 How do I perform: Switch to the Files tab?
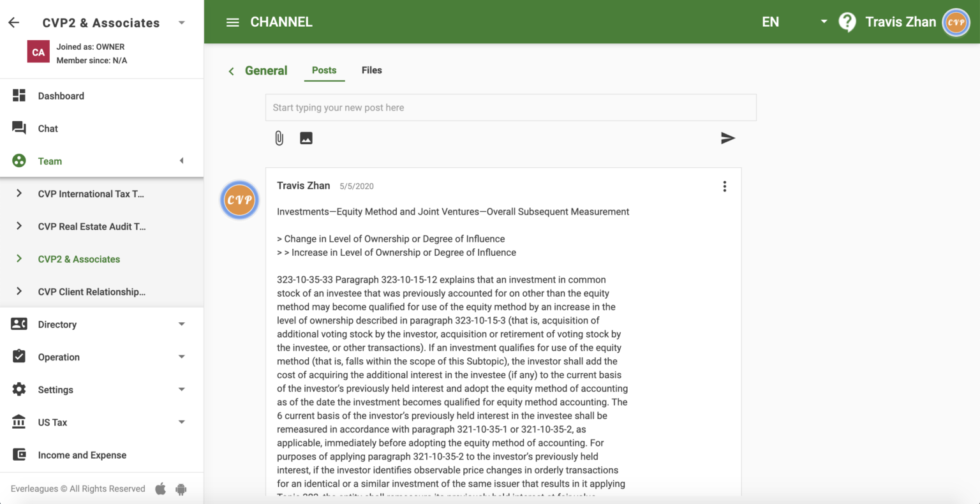click(372, 70)
